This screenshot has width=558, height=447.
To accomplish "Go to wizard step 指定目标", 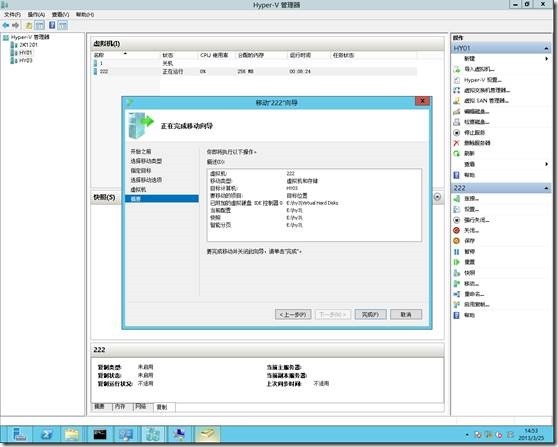I will (141, 170).
